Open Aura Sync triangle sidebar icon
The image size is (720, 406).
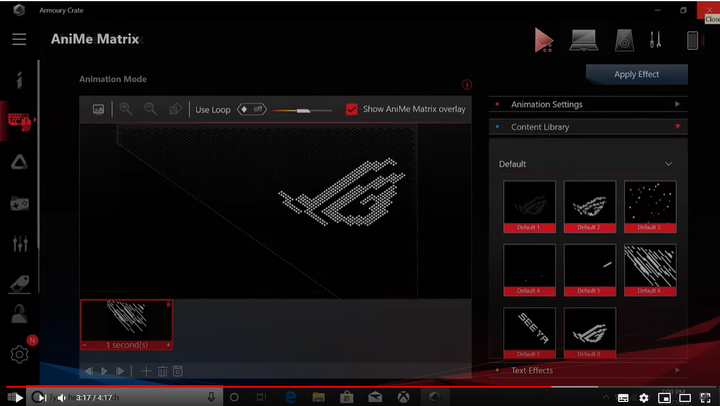(x=19, y=162)
